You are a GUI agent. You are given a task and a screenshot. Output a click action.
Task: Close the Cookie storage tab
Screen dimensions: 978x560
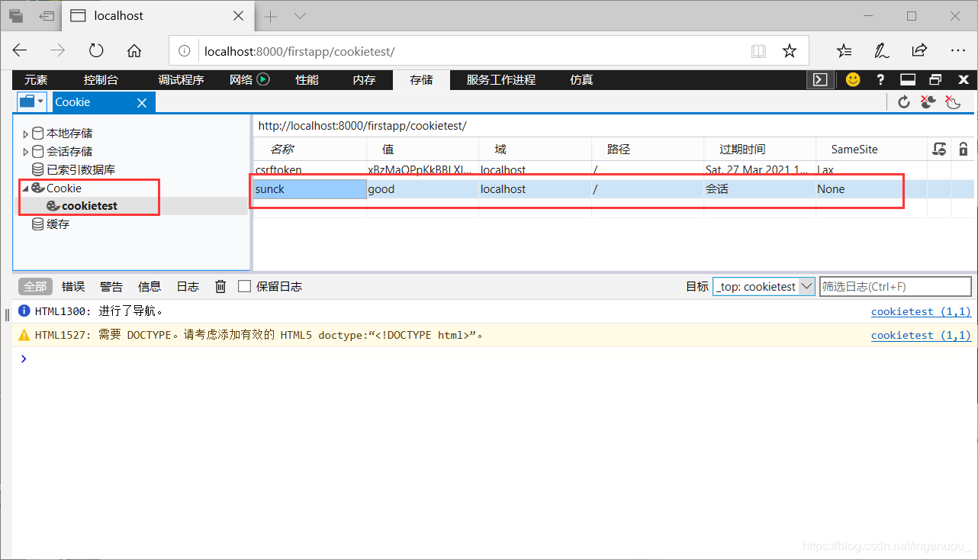pos(142,102)
